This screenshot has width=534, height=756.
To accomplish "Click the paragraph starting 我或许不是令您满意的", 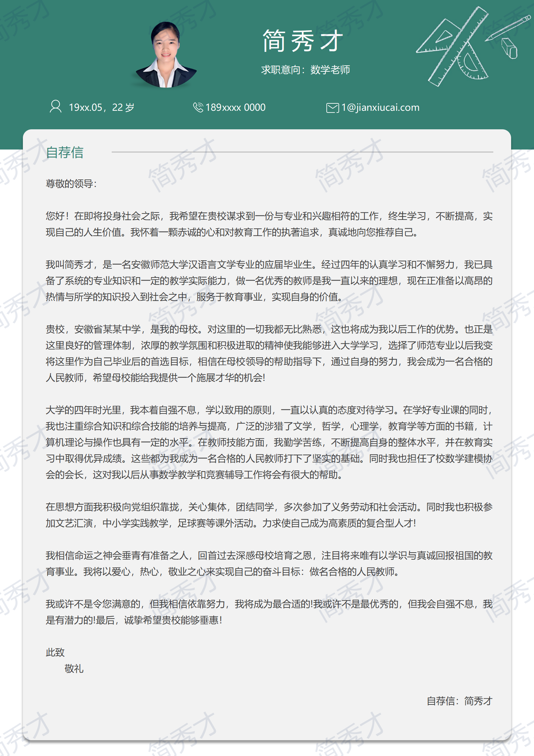I will tap(269, 612).
